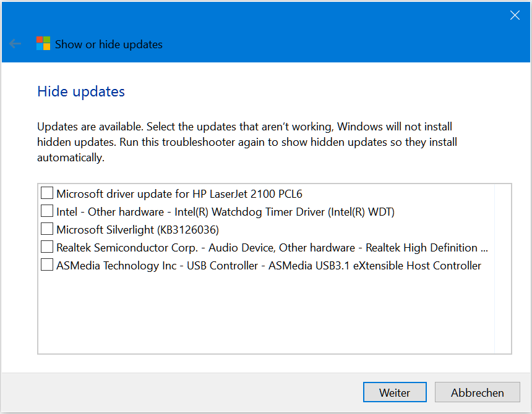Click the Microsoft Silverlight label text
Viewport: 532px width, 414px height.
pos(137,230)
